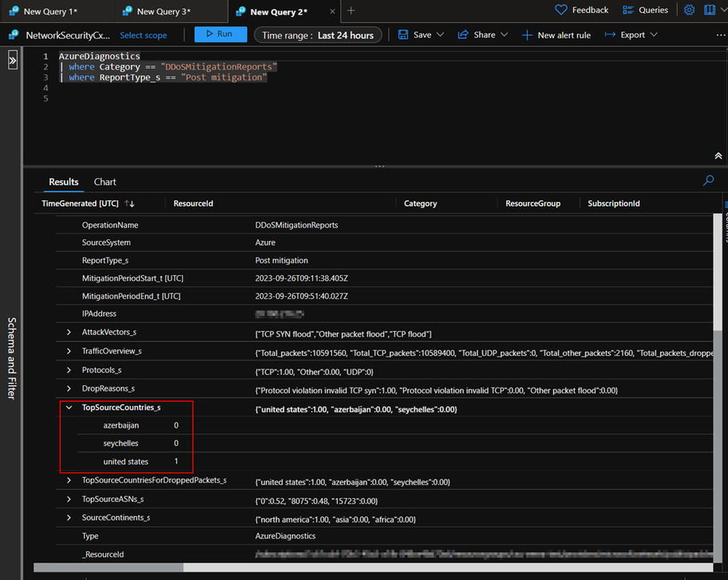Open the more options ellipsis in toolbar
Viewport: 728px width, 580px height.
(x=721, y=35)
